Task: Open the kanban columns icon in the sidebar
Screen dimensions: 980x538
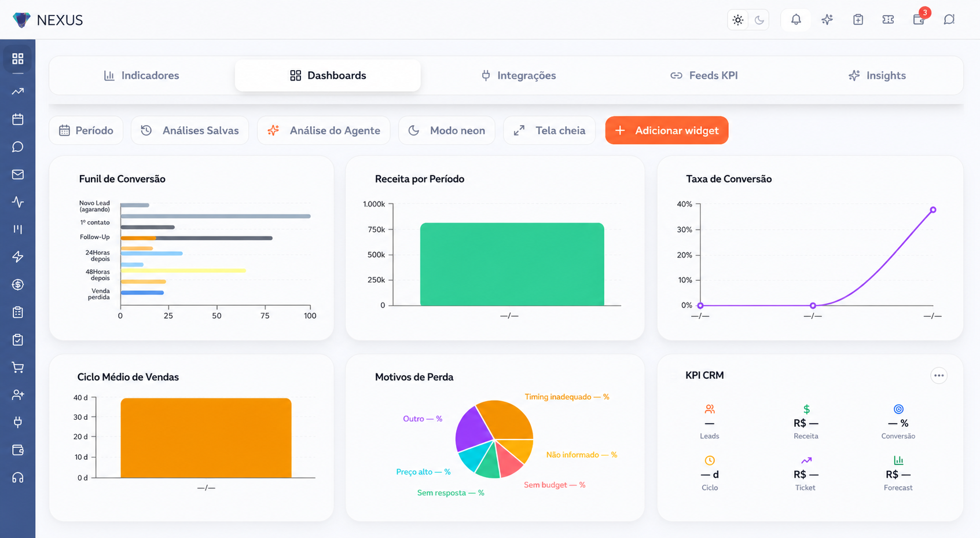Action: (18, 229)
